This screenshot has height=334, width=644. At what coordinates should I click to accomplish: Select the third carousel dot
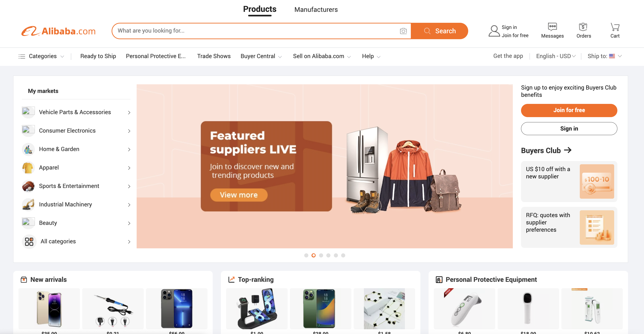(321, 255)
